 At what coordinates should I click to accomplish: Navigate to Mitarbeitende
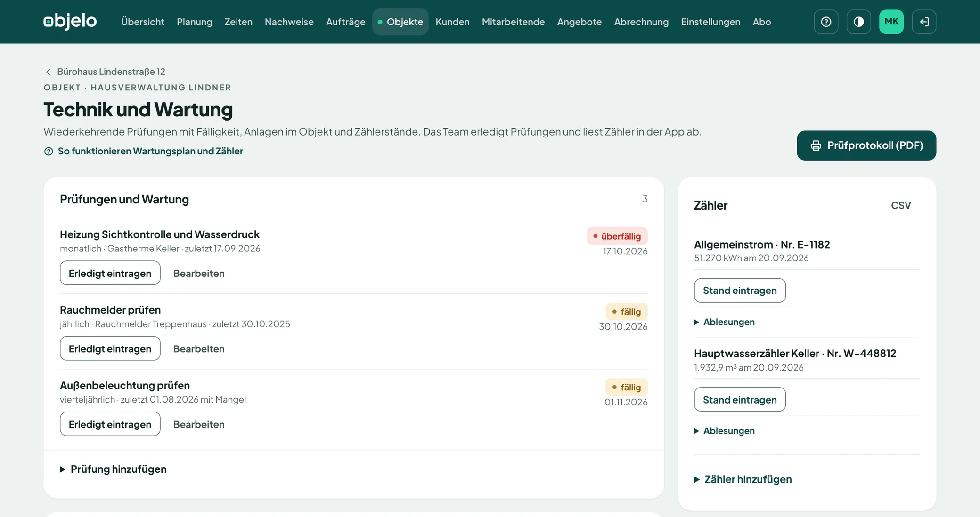pos(513,22)
